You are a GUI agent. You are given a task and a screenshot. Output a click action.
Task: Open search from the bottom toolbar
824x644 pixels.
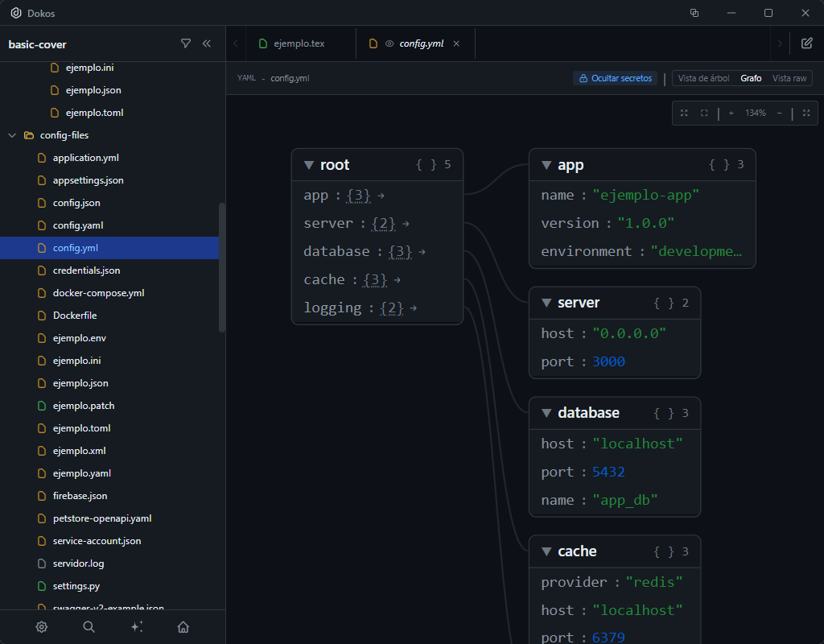[89, 626]
